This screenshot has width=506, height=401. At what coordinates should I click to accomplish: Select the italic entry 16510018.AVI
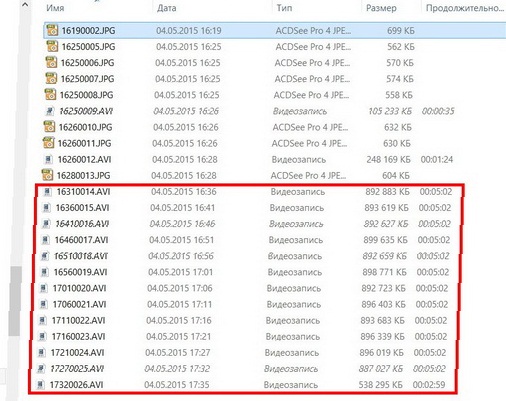coord(81,256)
